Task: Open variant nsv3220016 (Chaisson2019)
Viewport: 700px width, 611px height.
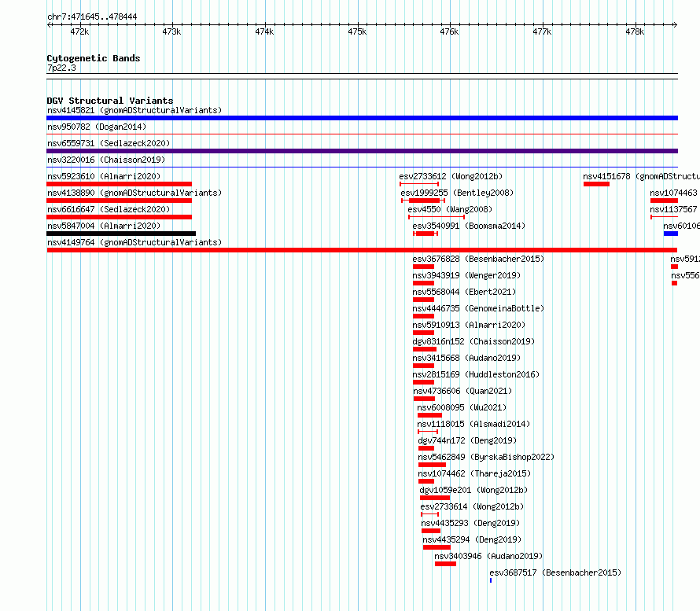Action: click(x=106, y=160)
